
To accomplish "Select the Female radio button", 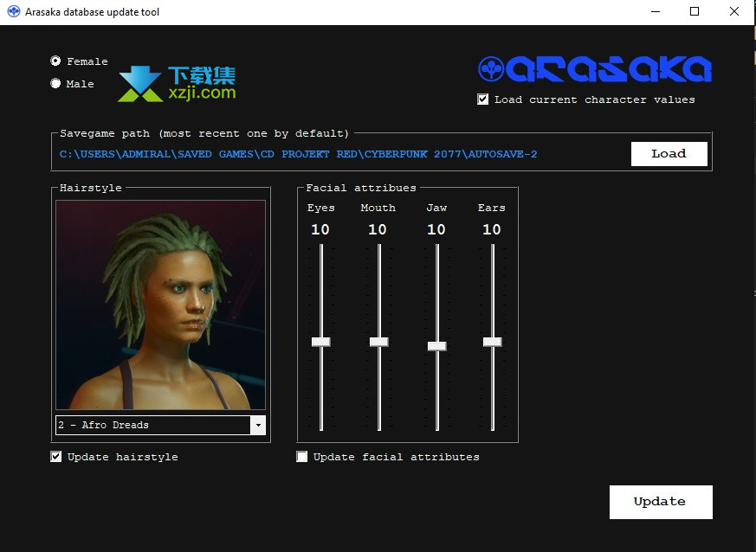I will click(56, 61).
